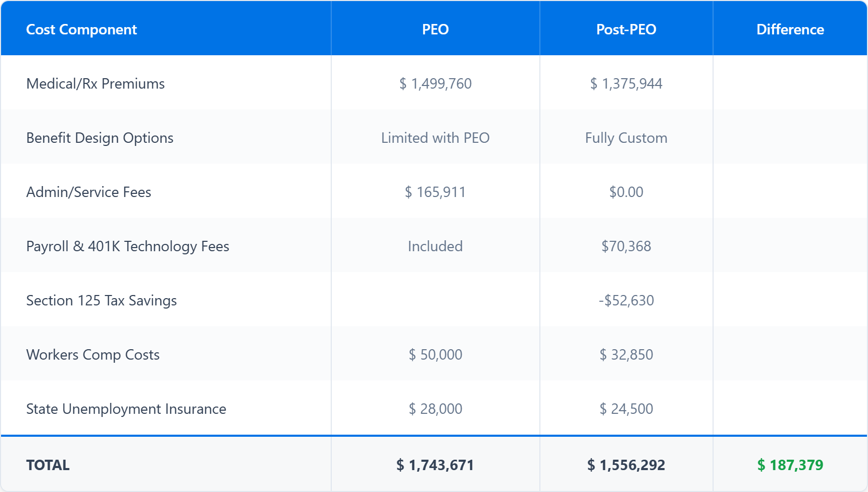The image size is (868, 492).
Task: Click the $165,911 admin fee value
Action: click(435, 192)
